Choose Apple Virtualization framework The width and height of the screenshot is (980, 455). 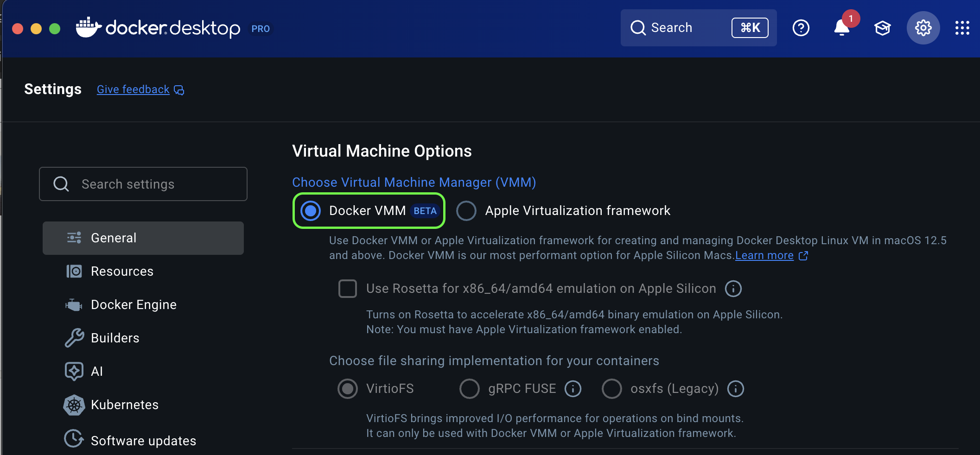(x=466, y=211)
